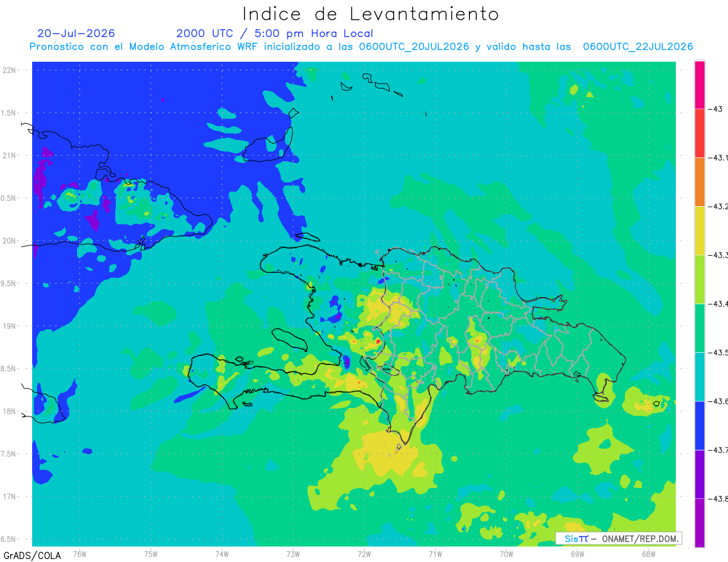Screen dimensions: 728x562
Task: Select the '-43.4' color bar value
Action: [718, 304]
